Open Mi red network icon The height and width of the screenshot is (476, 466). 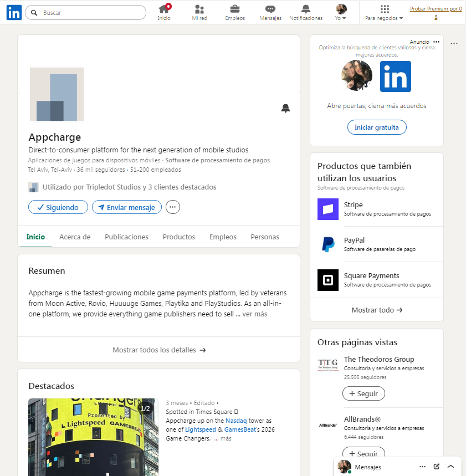click(x=199, y=12)
